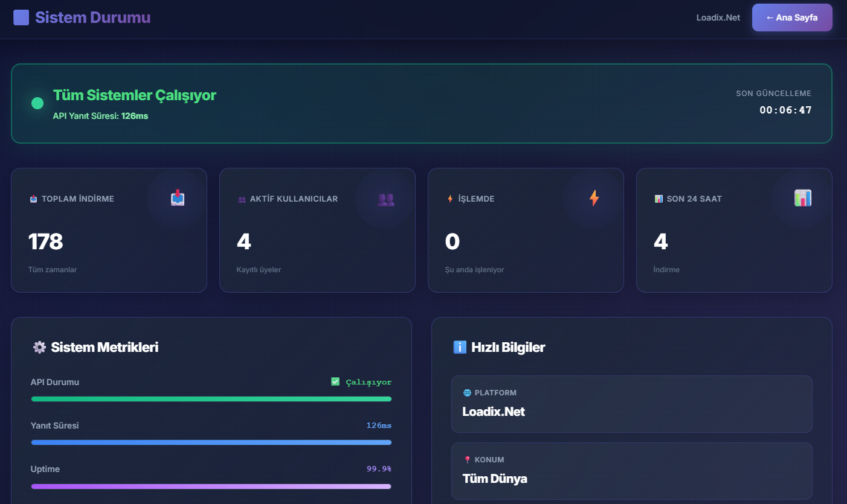
Task: Open the Loadix.Net link in header
Action: click(718, 18)
